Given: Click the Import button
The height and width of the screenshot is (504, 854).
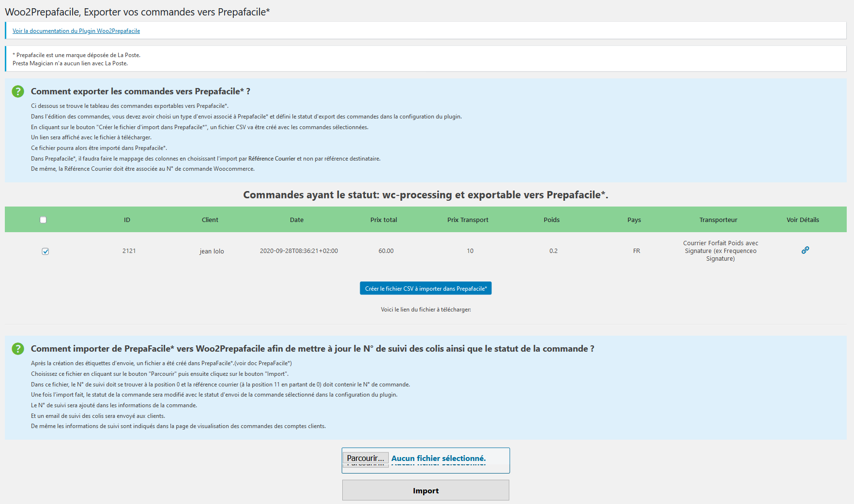Looking at the screenshot, I should [x=426, y=490].
